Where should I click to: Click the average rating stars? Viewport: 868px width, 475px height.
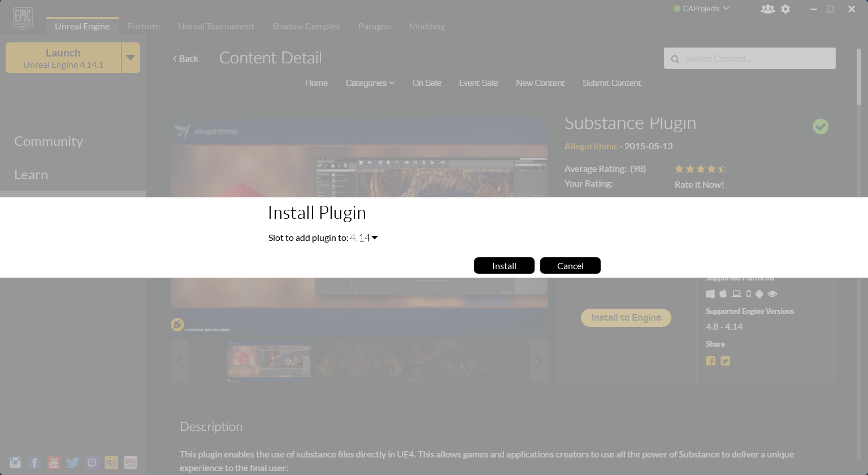click(700, 169)
